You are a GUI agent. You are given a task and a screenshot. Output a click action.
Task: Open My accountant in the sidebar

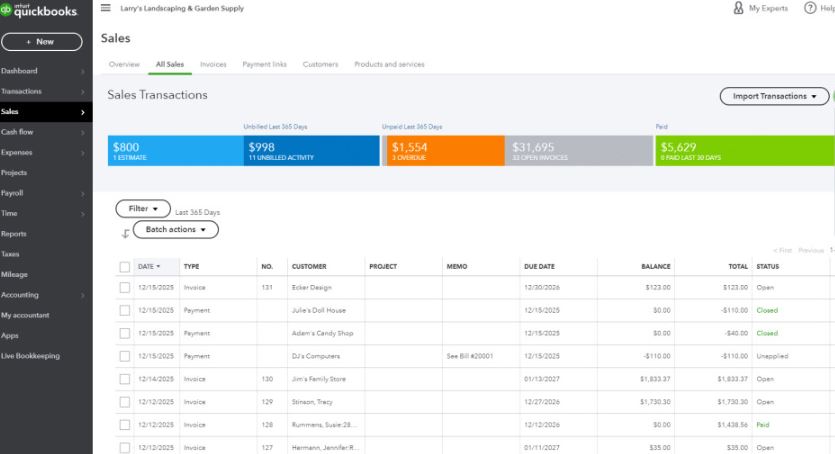(x=25, y=316)
